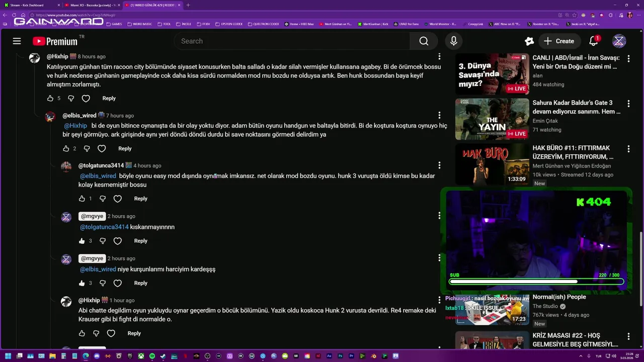Open menu for KRİZ MASASI #22 video
Viewport: 644px width, 362px height.
point(628,336)
